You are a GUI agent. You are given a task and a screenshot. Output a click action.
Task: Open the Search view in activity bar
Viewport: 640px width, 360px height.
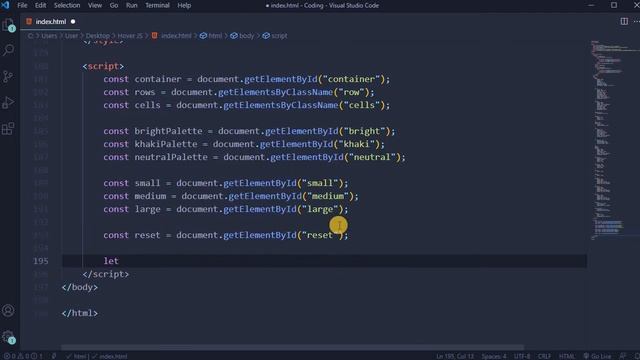coord(9,50)
